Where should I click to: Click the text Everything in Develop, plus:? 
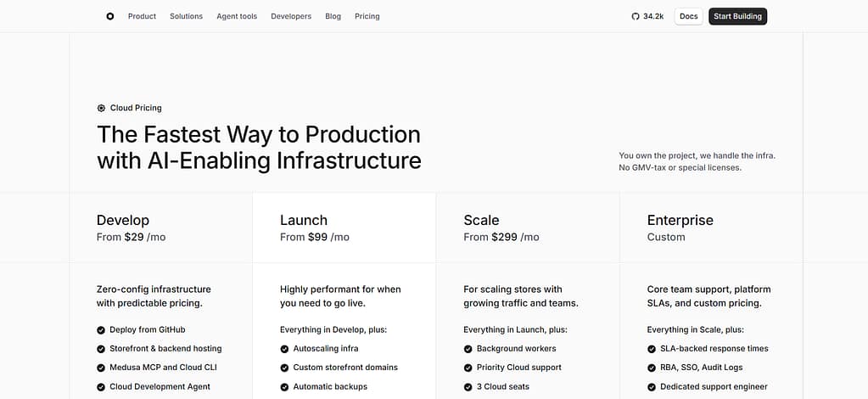(333, 329)
